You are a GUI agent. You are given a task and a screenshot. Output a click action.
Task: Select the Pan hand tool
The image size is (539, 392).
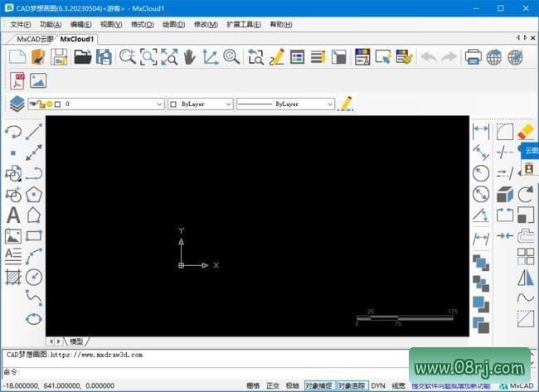pos(189,56)
